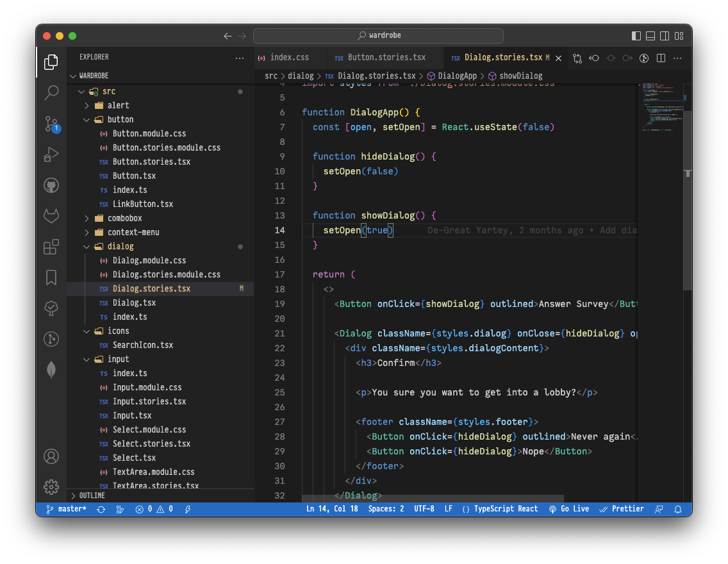Click the wardrobe command center search box

[x=378, y=36]
